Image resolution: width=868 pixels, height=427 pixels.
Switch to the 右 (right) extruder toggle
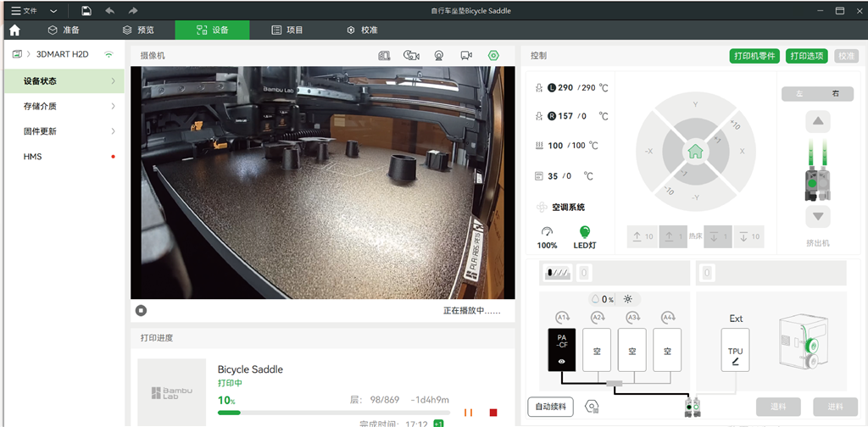pyautogui.click(x=836, y=94)
